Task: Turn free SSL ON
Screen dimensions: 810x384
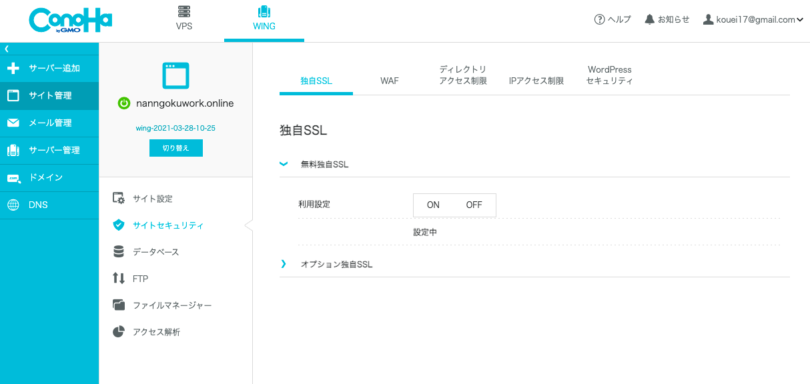Action: [433, 205]
